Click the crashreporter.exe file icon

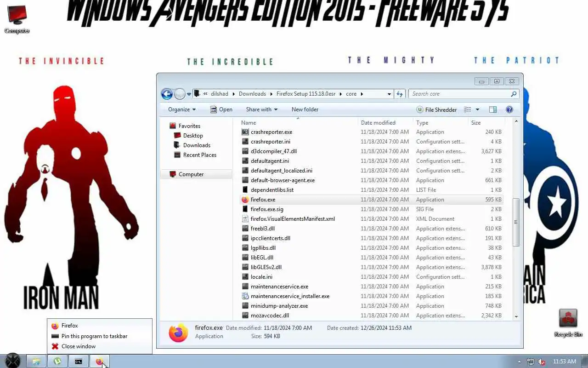click(245, 132)
